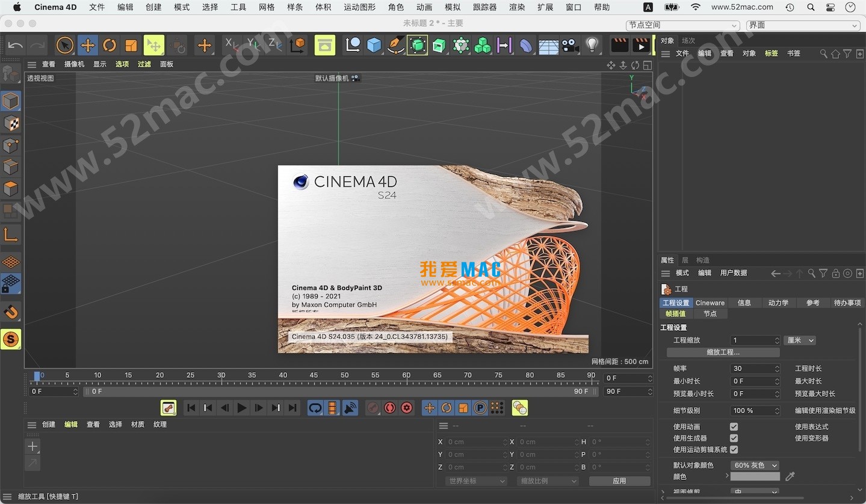Switch to Model mode in left sidebar
This screenshot has width=866, height=504.
click(x=11, y=101)
